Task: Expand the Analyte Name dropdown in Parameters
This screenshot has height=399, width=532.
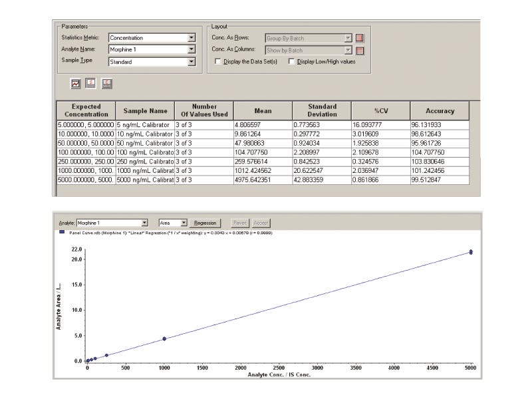Action: (x=192, y=50)
